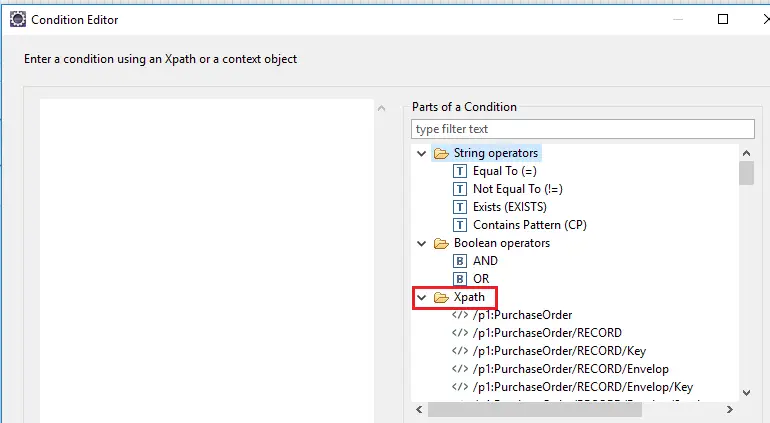Click the T icon beside Equal To (=)
Screen dimensions: 770x423
[x=460, y=171]
